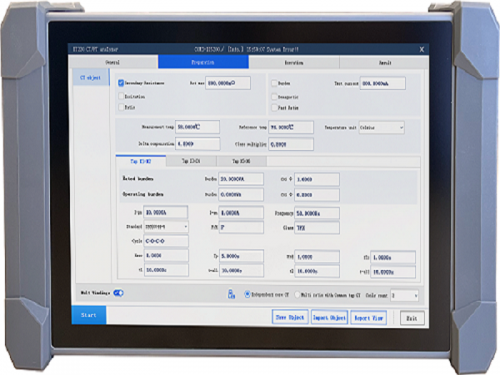Click the t1 input field
Viewport: 500px width, 375px height.
pos(166,270)
